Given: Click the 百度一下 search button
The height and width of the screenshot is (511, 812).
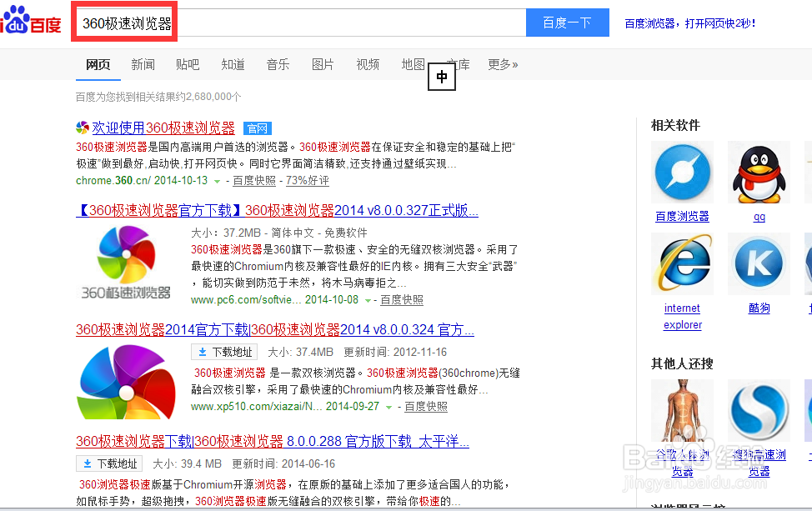Looking at the screenshot, I should [x=567, y=23].
